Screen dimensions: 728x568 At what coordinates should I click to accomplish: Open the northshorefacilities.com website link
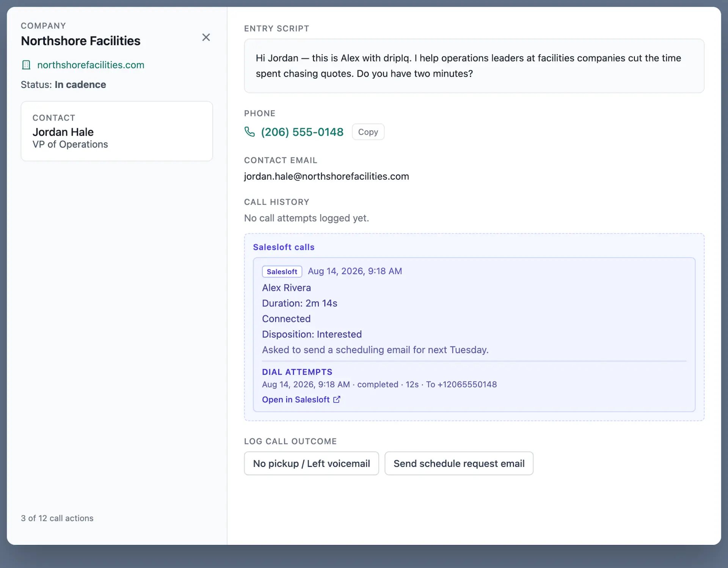(x=91, y=65)
